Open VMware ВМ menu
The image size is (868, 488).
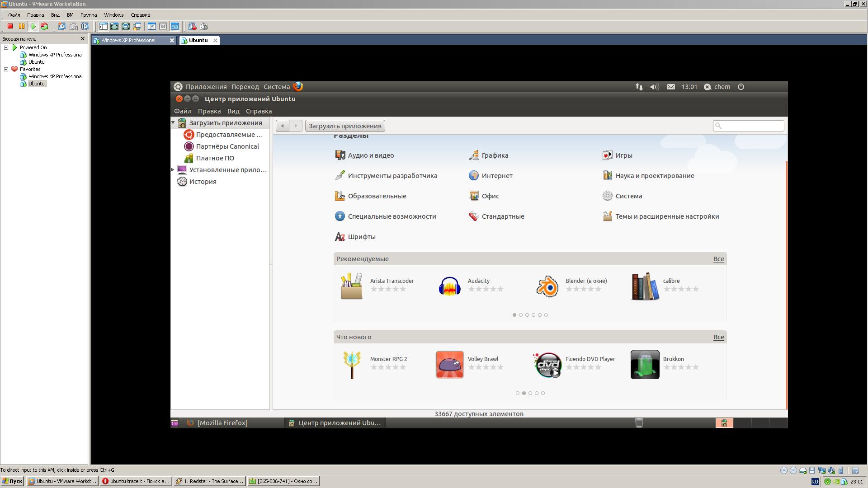pos(70,15)
